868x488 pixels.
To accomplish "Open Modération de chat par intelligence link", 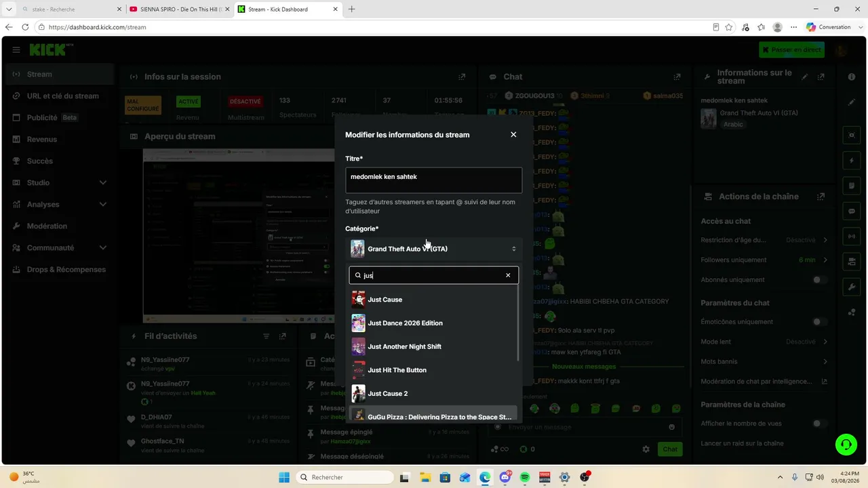I will (764, 382).
